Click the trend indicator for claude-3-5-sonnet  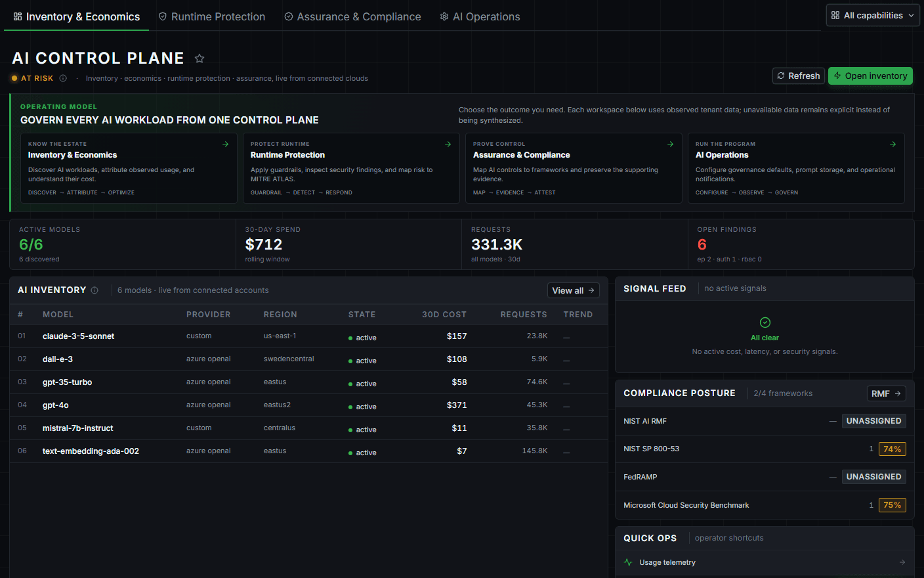(x=566, y=338)
